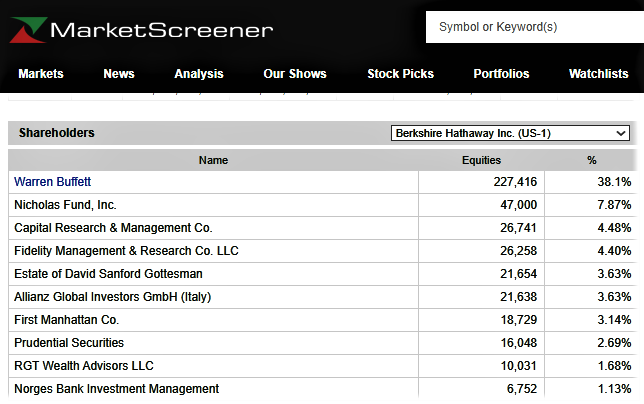The height and width of the screenshot is (404, 644).
Task: Open the Markets menu
Action: coord(41,73)
